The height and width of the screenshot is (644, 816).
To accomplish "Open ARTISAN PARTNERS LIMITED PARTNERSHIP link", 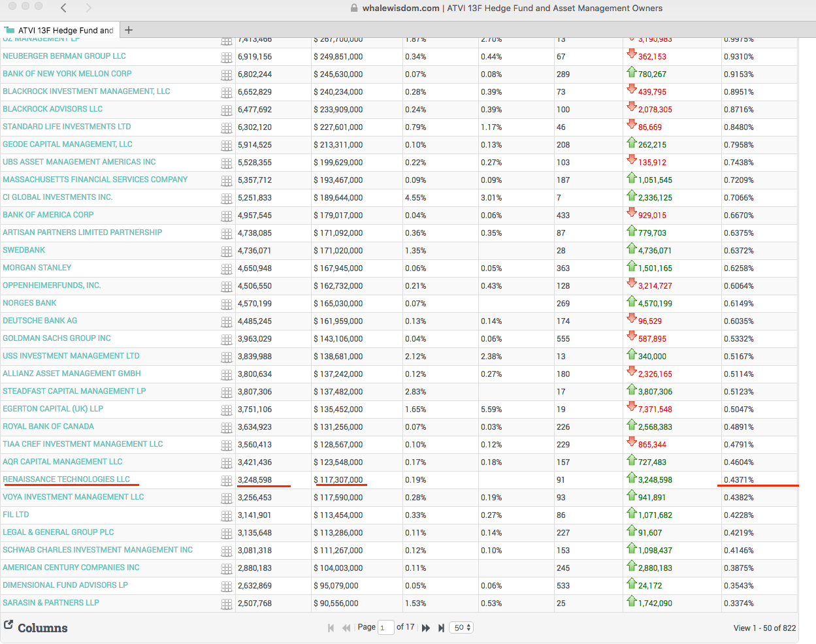I will coord(82,233).
